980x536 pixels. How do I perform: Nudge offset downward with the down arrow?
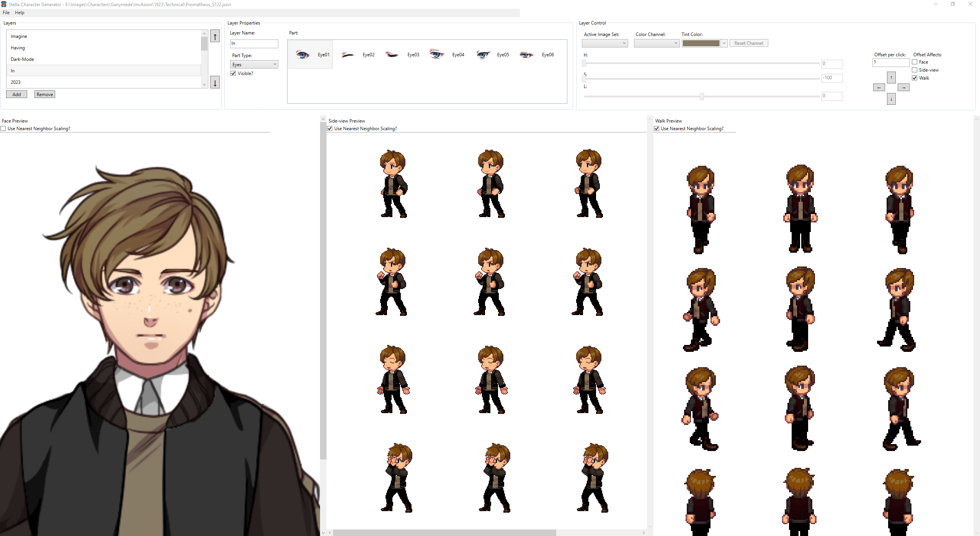[891, 99]
